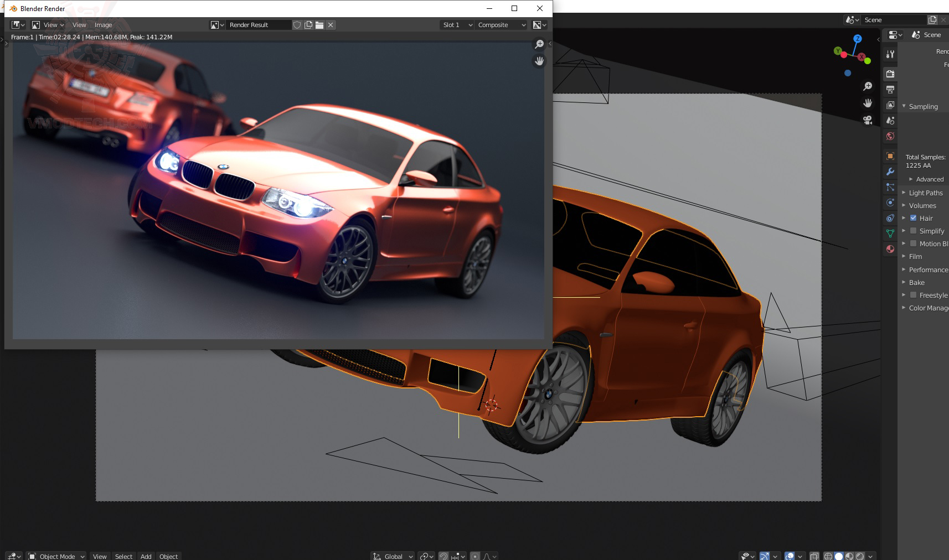
Task: Open the Image menu in render window
Action: pyautogui.click(x=103, y=25)
